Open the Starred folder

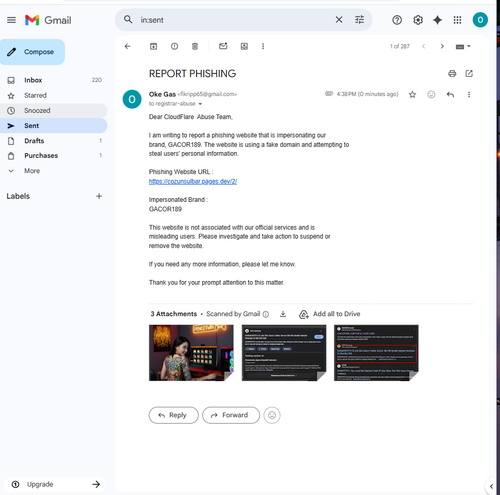click(x=54, y=96)
